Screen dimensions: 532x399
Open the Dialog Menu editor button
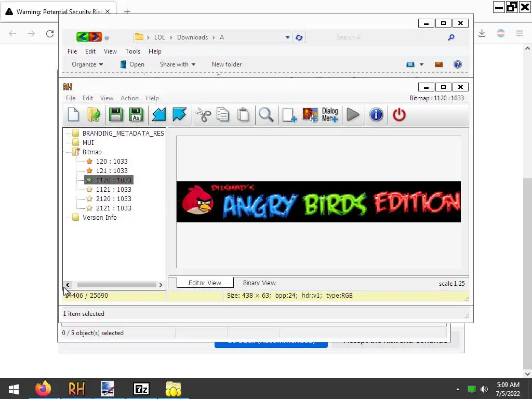coord(330,115)
